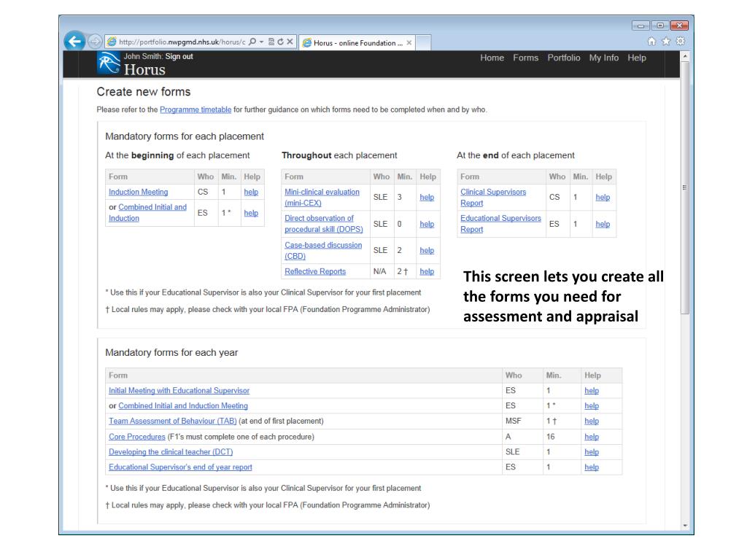Open help for Core Procedures row
747x560 pixels.
[592, 437]
